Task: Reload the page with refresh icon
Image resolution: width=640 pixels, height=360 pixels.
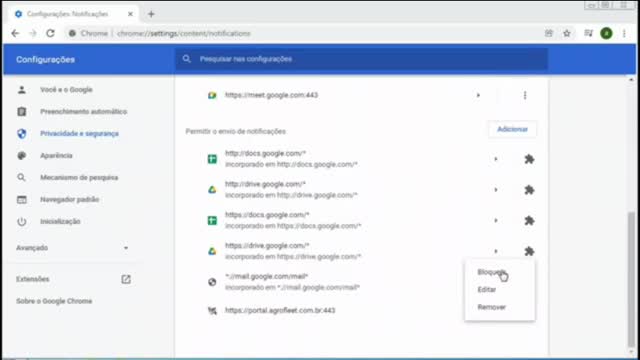Action: (x=50, y=33)
